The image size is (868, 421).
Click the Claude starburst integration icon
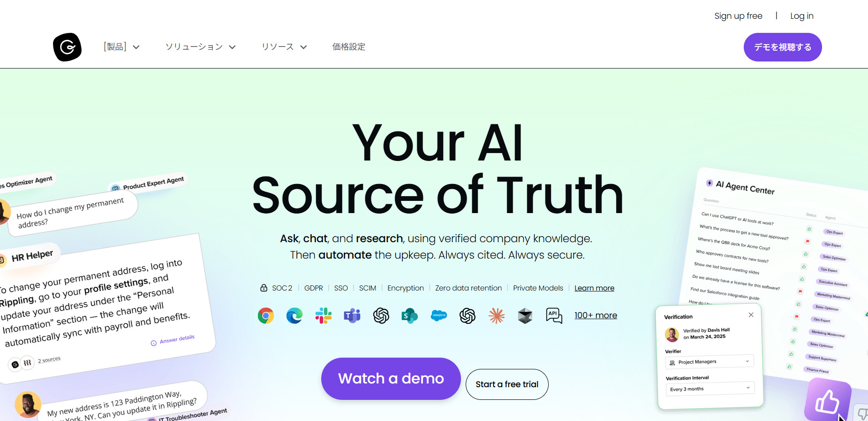(x=497, y=316)
